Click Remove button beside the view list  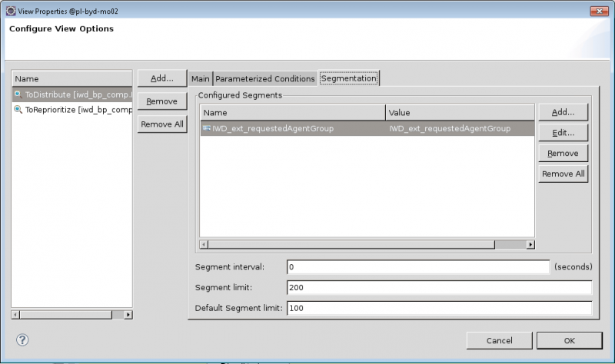162,101
